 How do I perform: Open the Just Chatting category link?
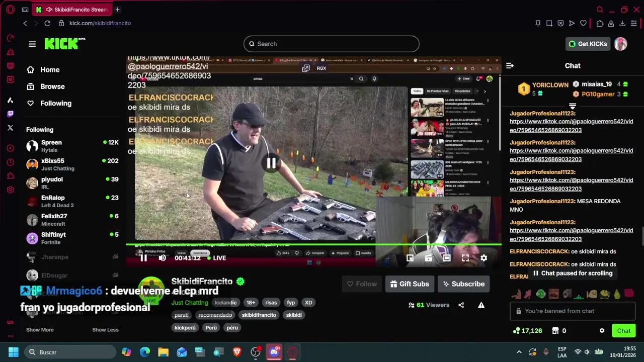coord(190,303)
